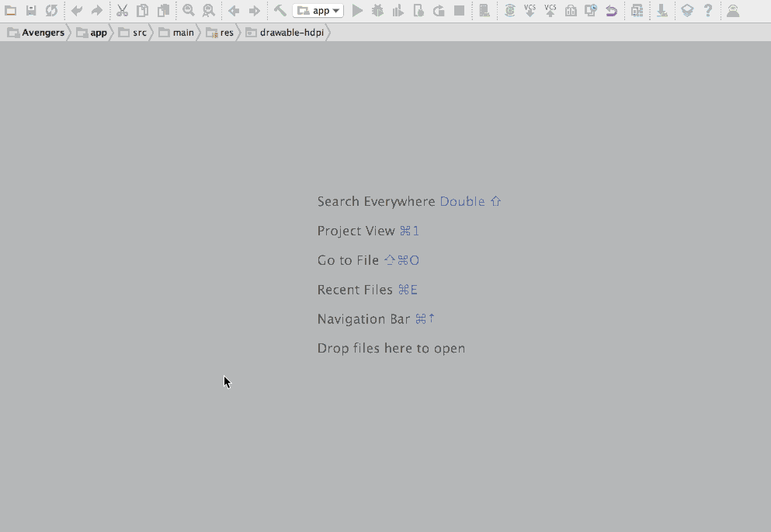This screenshot has height=532, width=771.
Task: Navigate back with the left arrow
Action: click(234, 10)
